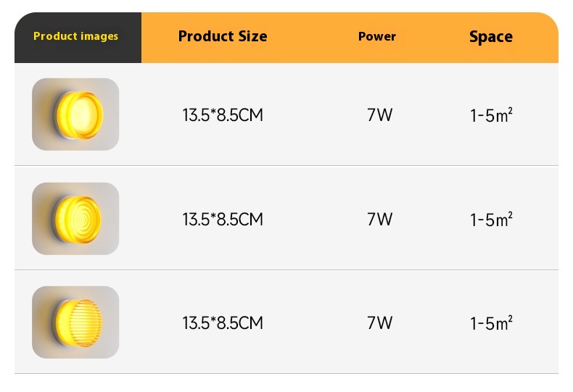Select the 7W power value in second row
This screenshot has height=392, width=573.
click(379, 219)
